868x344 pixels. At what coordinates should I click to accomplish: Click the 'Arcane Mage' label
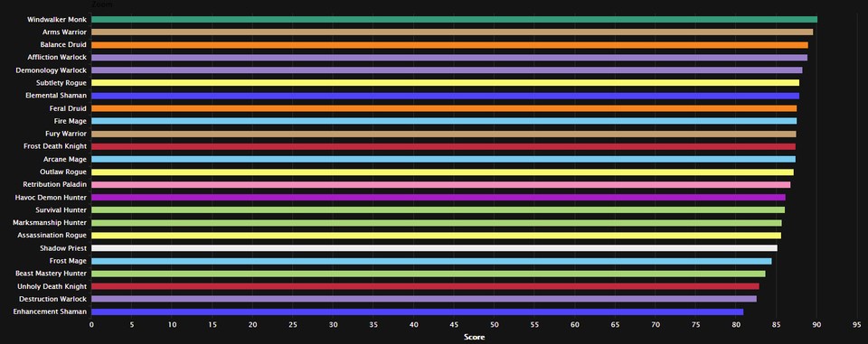coord(65,159)
